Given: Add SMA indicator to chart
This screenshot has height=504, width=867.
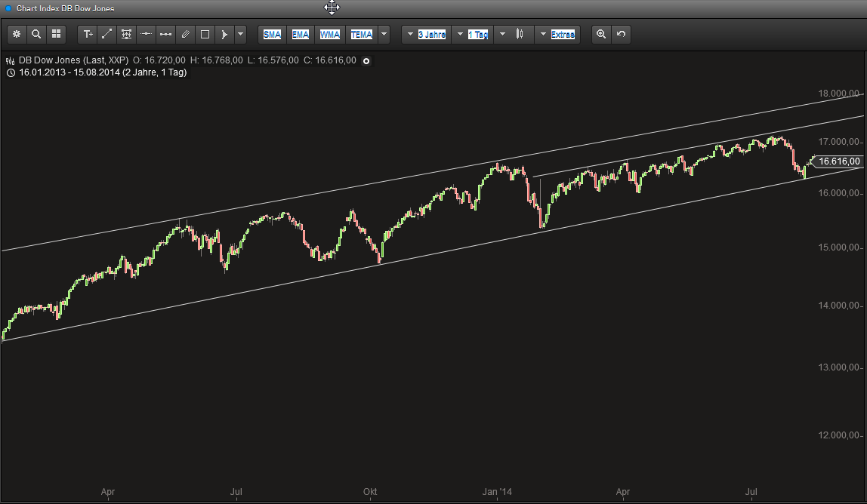Looking at the screenshot, I should pyautogui.click(x=272, y=34).
